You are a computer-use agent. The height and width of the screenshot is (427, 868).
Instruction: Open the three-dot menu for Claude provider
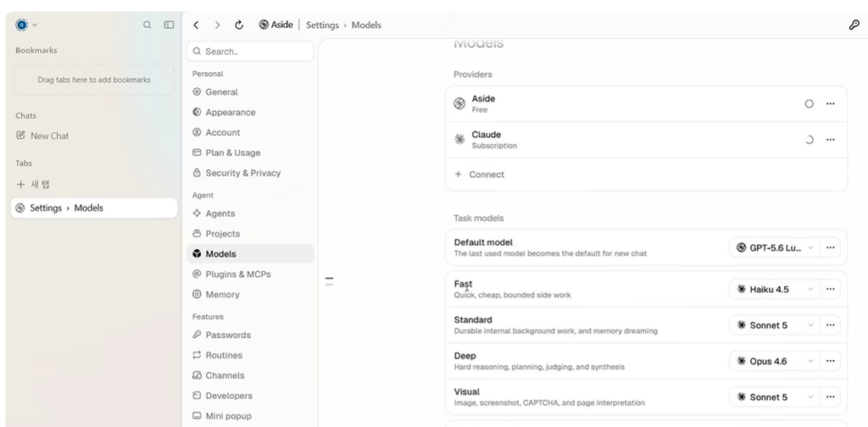coord(831,140)
